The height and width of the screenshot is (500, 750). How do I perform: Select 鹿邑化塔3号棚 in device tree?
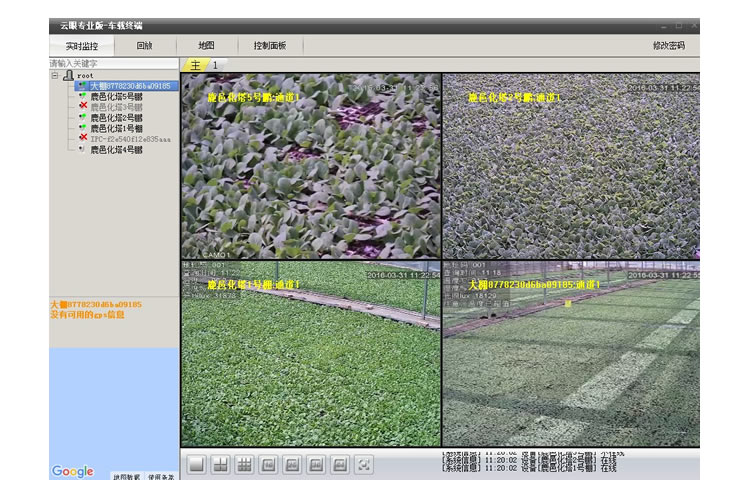(117, 107)
